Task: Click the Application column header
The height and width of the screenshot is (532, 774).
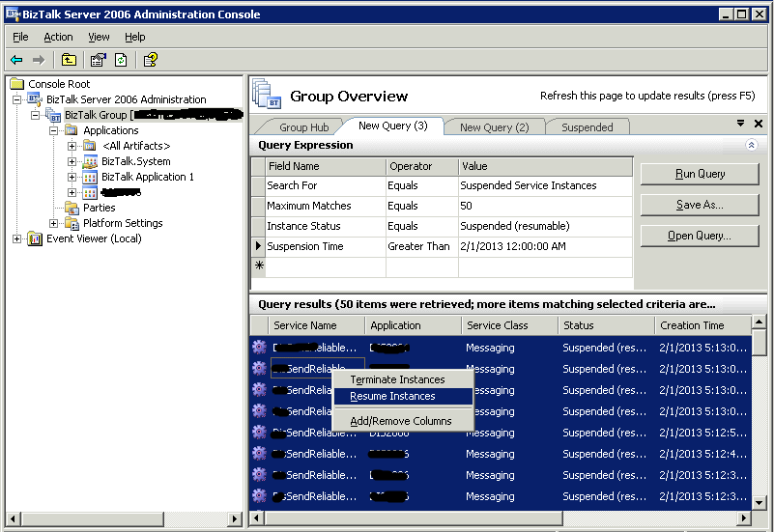Action: 414,325
